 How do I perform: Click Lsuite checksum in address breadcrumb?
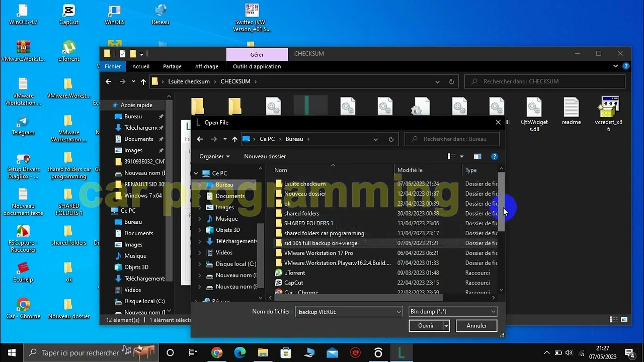pyautogui.click(x=189, y=81)
